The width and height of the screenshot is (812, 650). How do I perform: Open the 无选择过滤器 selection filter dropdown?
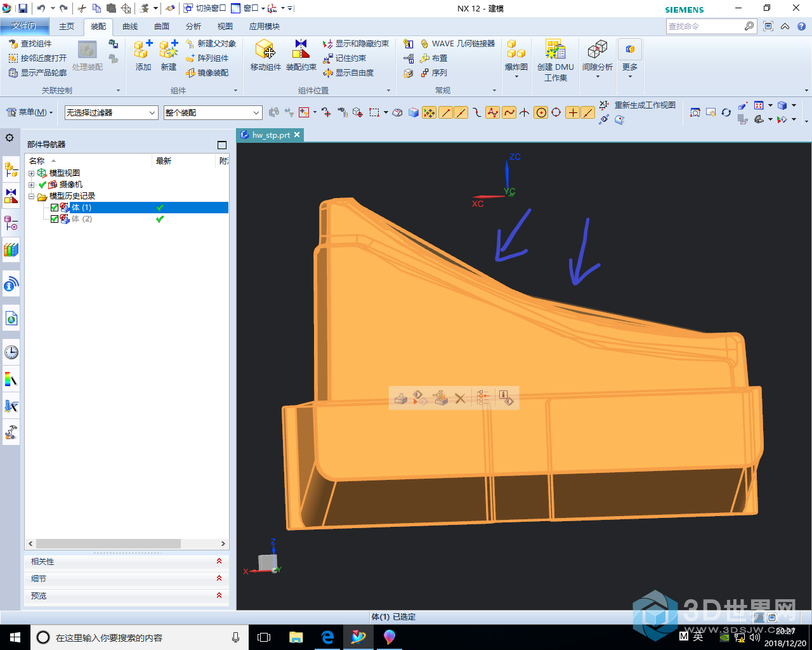click(111, 112)
